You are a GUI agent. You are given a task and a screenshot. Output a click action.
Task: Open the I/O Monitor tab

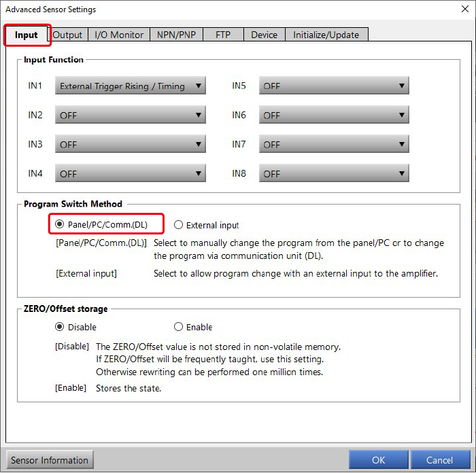click(119, 35)
